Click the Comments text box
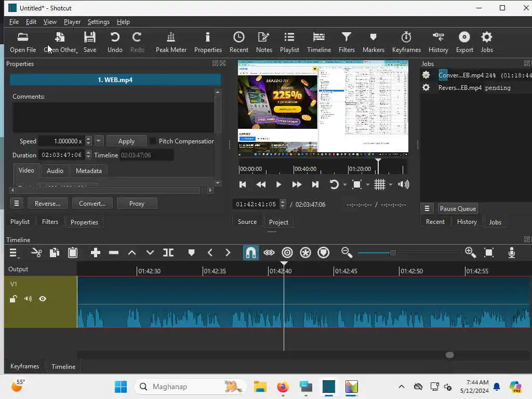The image size is (532, 399). pyautogui.click(x=113, y=117)
